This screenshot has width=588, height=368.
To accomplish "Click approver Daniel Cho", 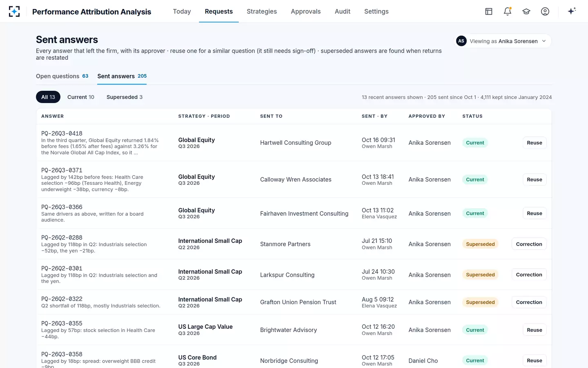I will (423, 361).
